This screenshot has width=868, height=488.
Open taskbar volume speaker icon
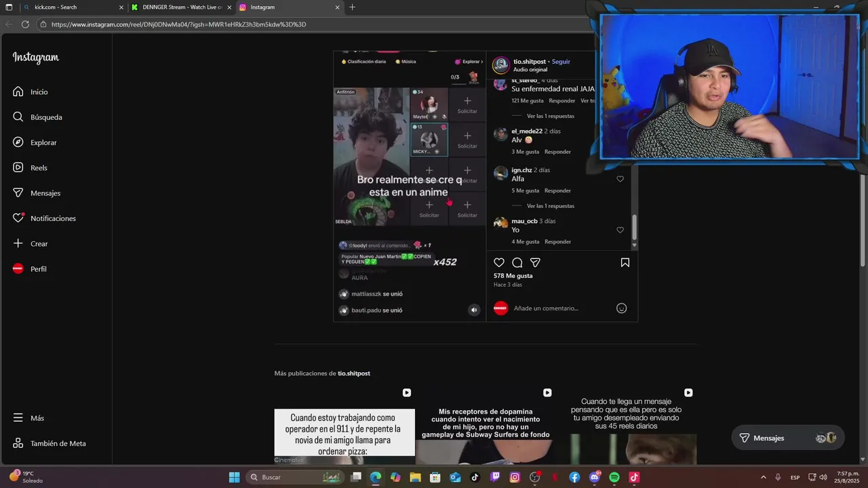(x=823, y=477)
